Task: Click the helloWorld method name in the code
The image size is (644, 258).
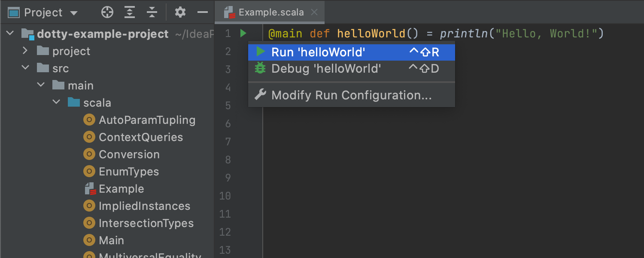Action: pyautogui.click(x=371, y=34)
